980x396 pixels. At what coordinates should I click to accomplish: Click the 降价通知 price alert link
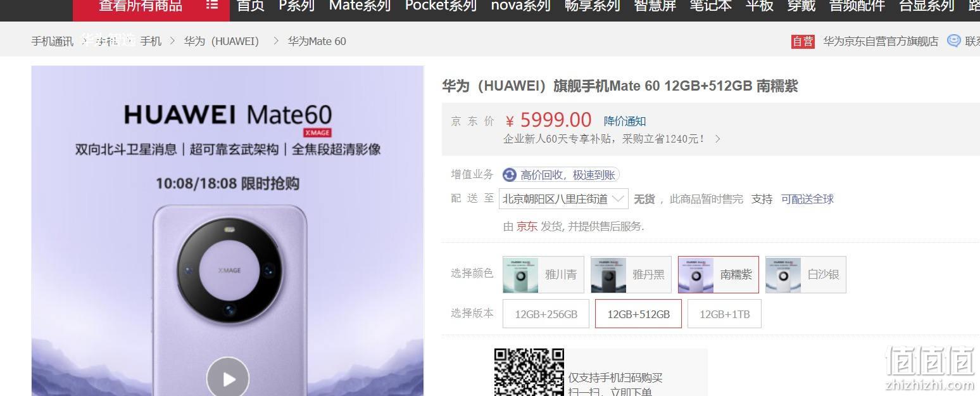click(x=625, y=121)
